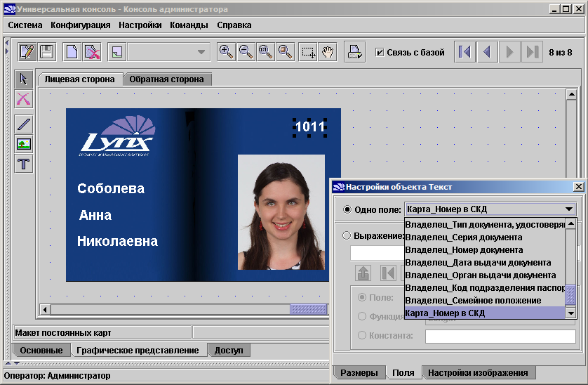588x385 pixels.
Task: Select the 1011 card number text object
Action: coord(309,127)
